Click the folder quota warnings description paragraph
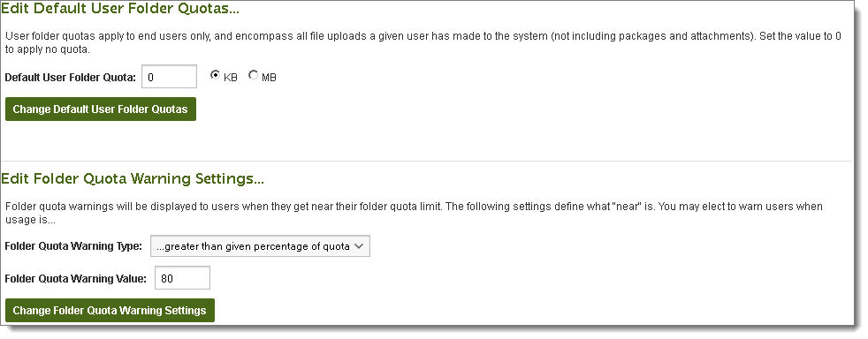This screenshot has height=339, width=868. coord(414,213)
